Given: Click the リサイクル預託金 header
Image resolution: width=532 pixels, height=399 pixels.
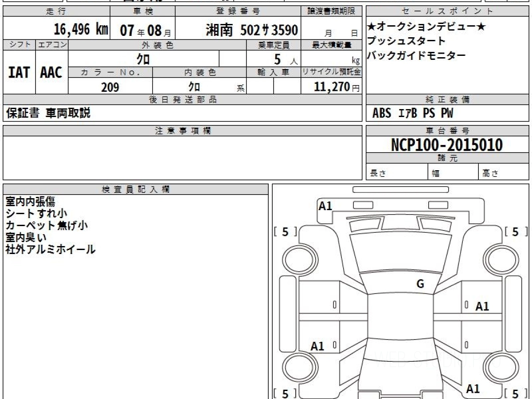Looking at the screenshot, I should click(x=332, y=72).
